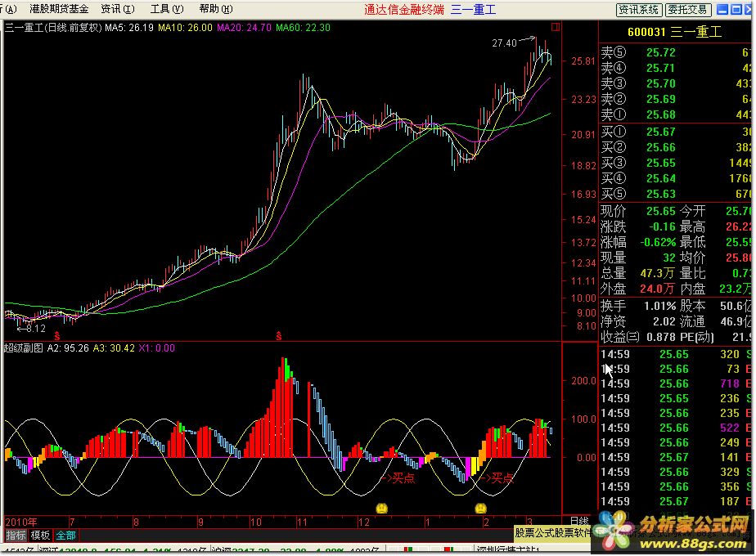Click the 卖③ price 25.70
Viewport: 756px width, 556px height.
[x=660, y=83]
